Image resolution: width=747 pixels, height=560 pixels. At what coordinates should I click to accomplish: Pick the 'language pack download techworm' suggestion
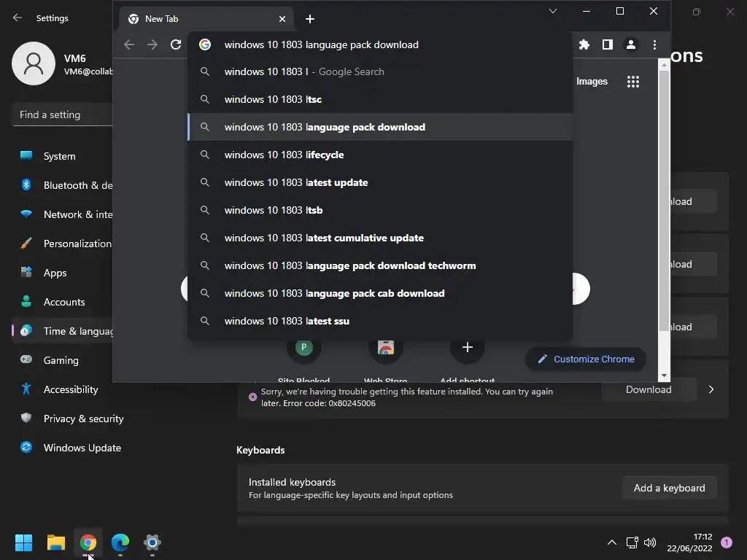(380, 265)
